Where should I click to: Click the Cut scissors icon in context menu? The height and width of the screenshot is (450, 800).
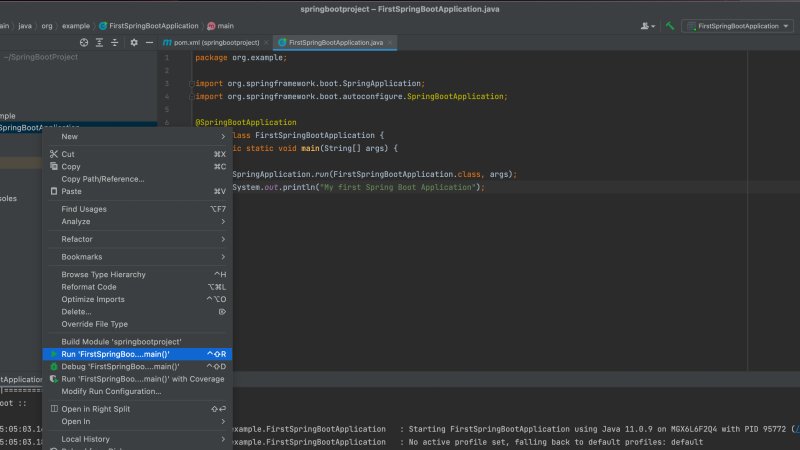click(x=54, y=154)
